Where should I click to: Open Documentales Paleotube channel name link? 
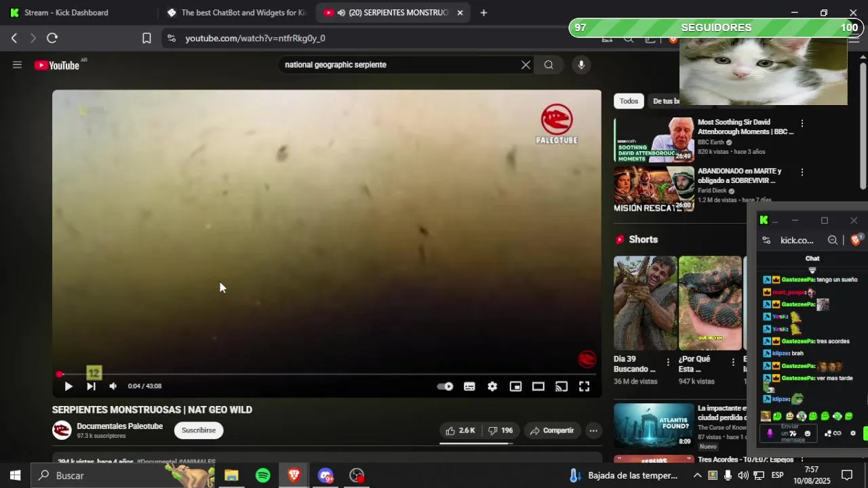pyautogui.click(x=120, y=426)
